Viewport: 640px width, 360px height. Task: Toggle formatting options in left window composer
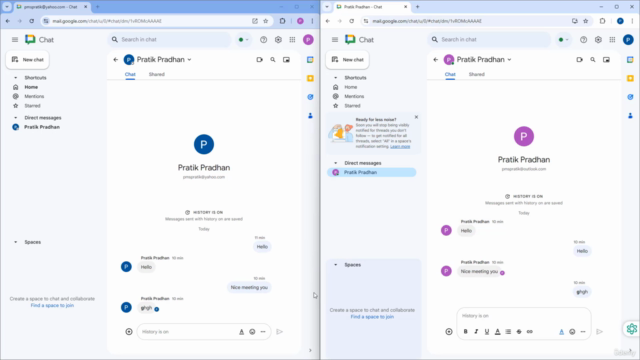(x=241, y=332)
